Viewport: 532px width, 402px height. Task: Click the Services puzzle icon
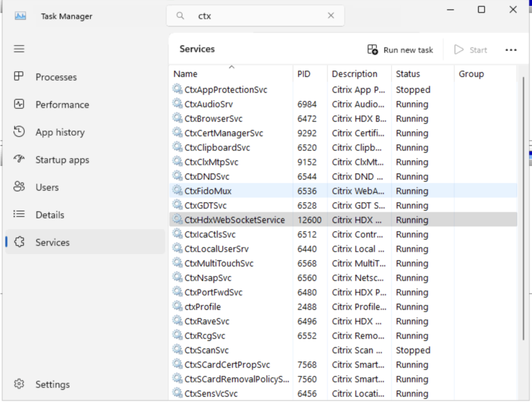pos(19,242)
